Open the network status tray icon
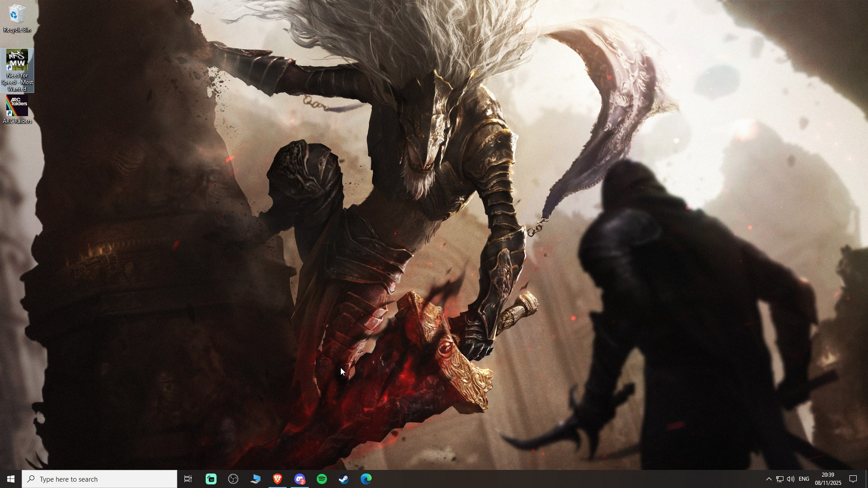 [x=780, y=479]
